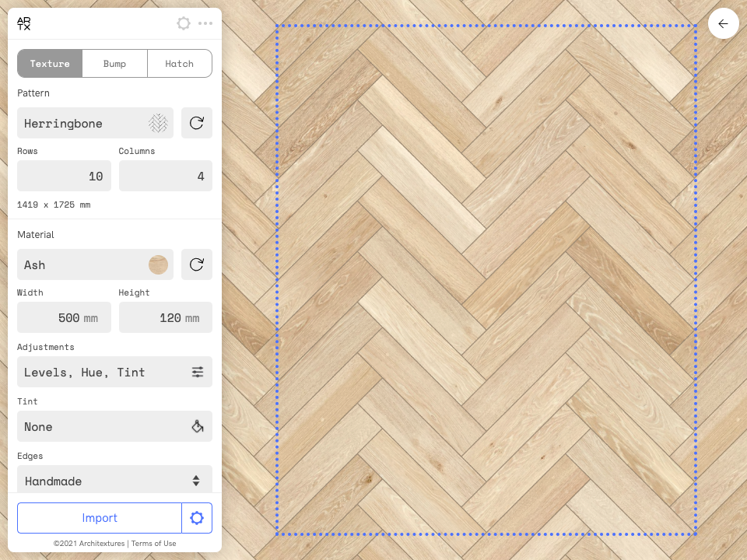The height and width of the screenshot is (560, 747).
Task: Switch to the Bump tab
Action: [x=114, y=64]
